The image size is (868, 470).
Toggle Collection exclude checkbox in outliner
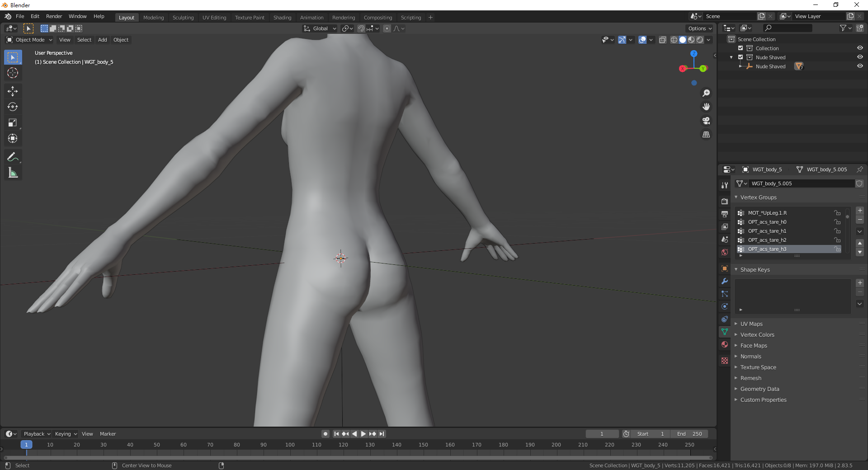pos(741,48)
